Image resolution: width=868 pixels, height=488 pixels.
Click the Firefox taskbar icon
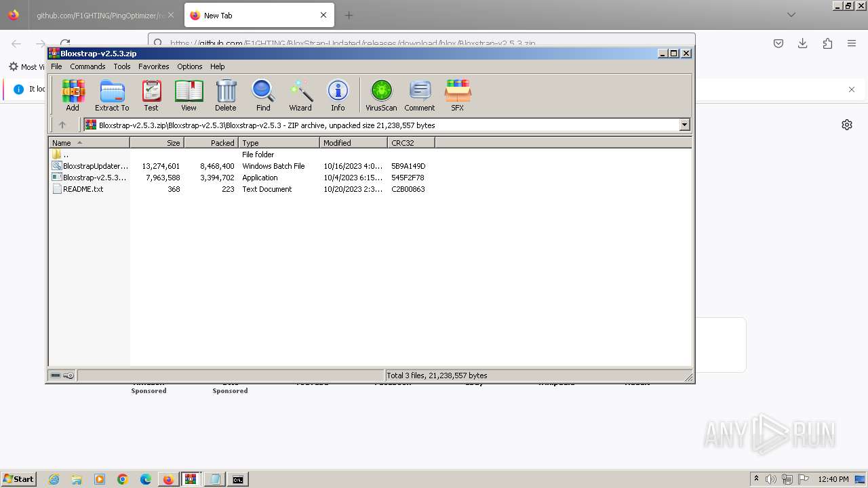click(168, 479)
